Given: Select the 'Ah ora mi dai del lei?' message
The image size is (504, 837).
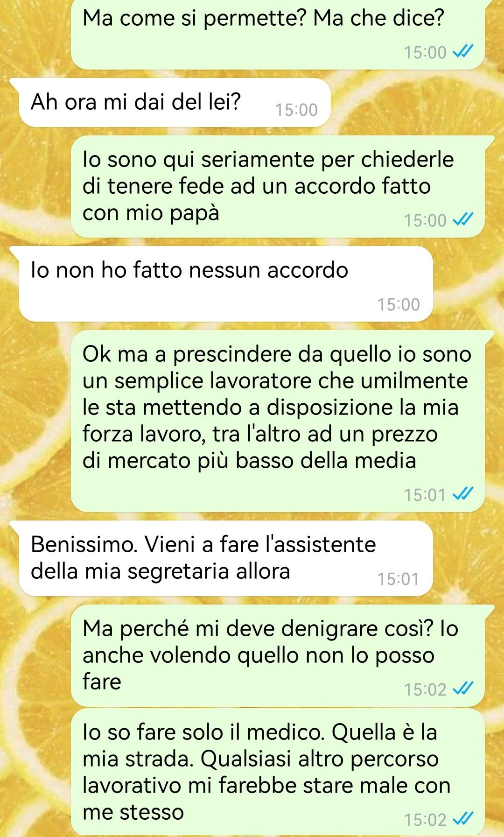Looking at the screenshot, I should tap(175, 103).
